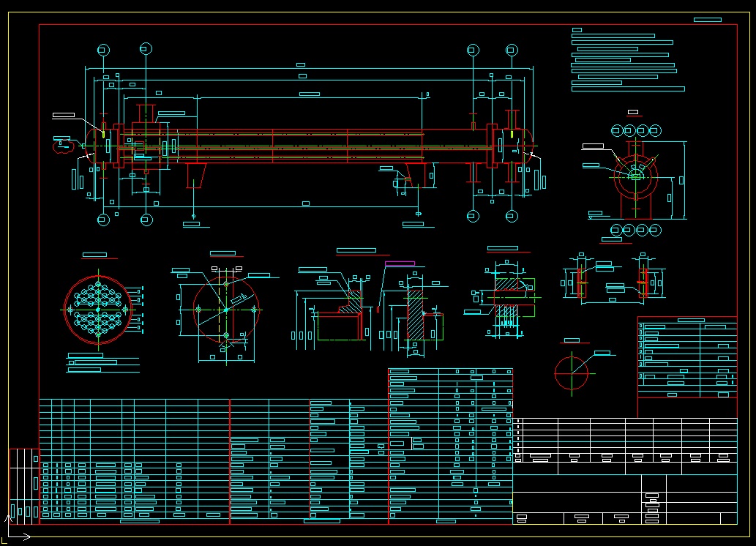Click the technical notes text block at top right

pyautogui.click(x=626, y=61)
